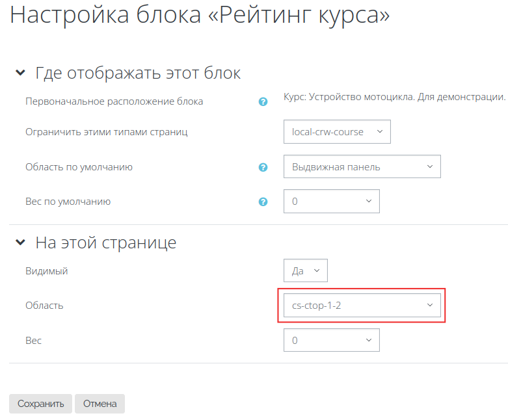Open the Вес по умолчанию dropdown
This screenshot has width=508, height=420.
click(x=332, y=201)
